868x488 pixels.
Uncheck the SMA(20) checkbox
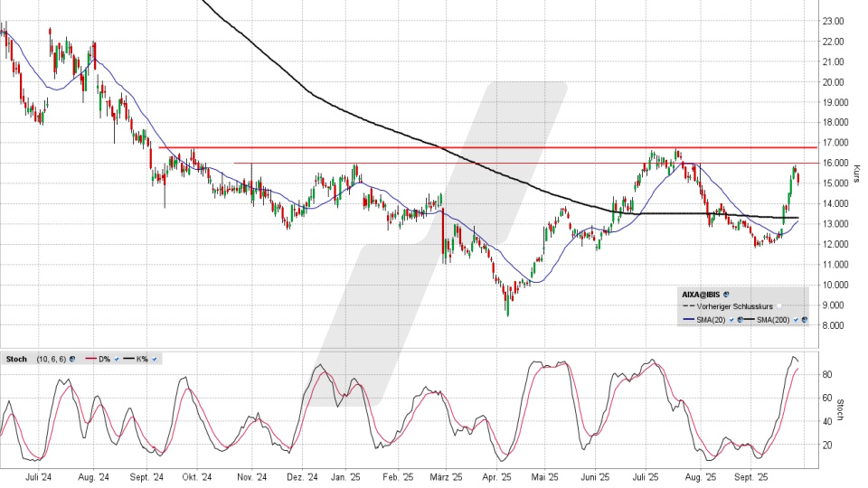[731, 320]
